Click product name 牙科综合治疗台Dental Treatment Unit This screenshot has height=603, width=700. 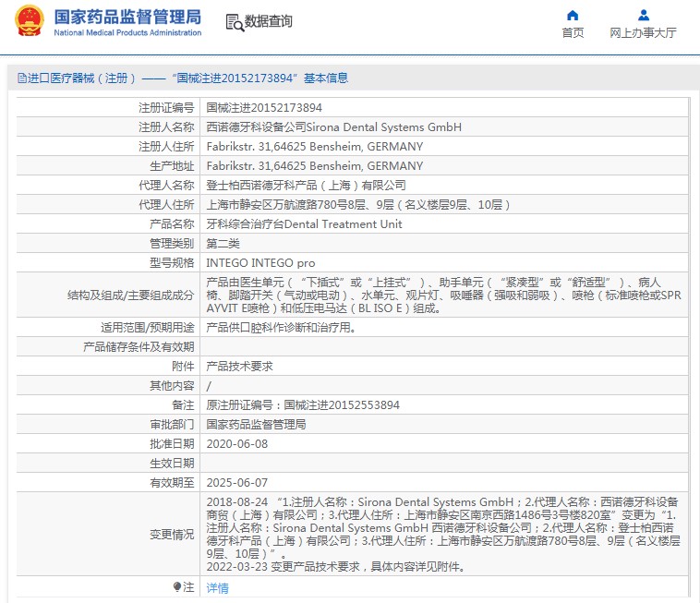click(304, 224)
